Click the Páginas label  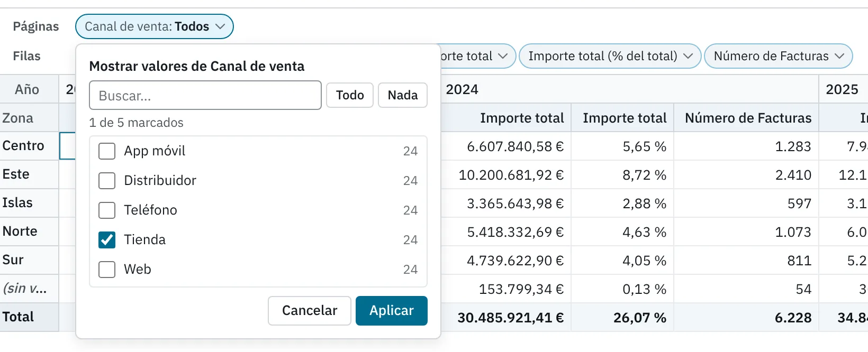tap(36, 26)
